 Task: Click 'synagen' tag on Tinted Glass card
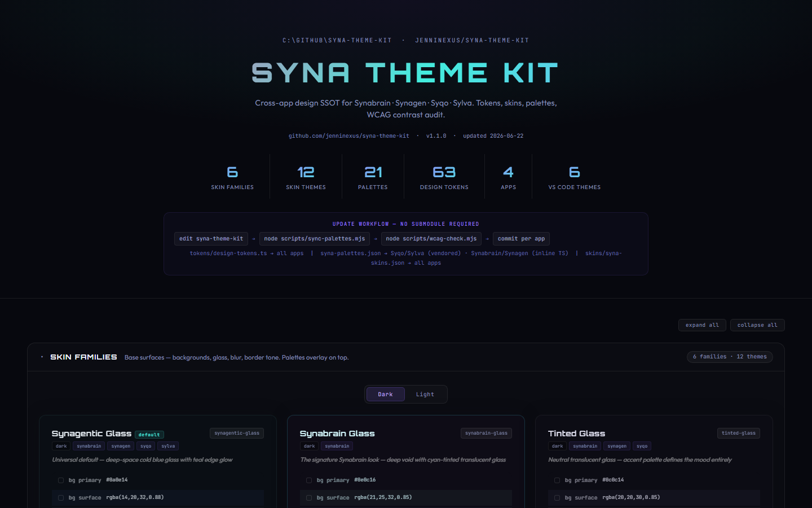coord(617,446)
